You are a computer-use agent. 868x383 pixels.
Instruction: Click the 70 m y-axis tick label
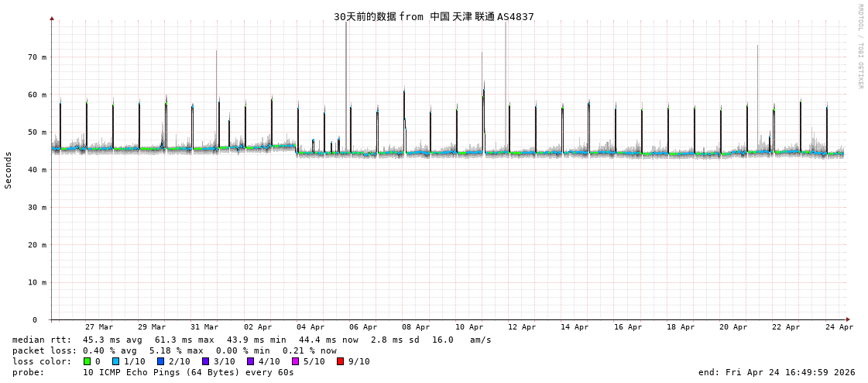(x=37, y=57)
